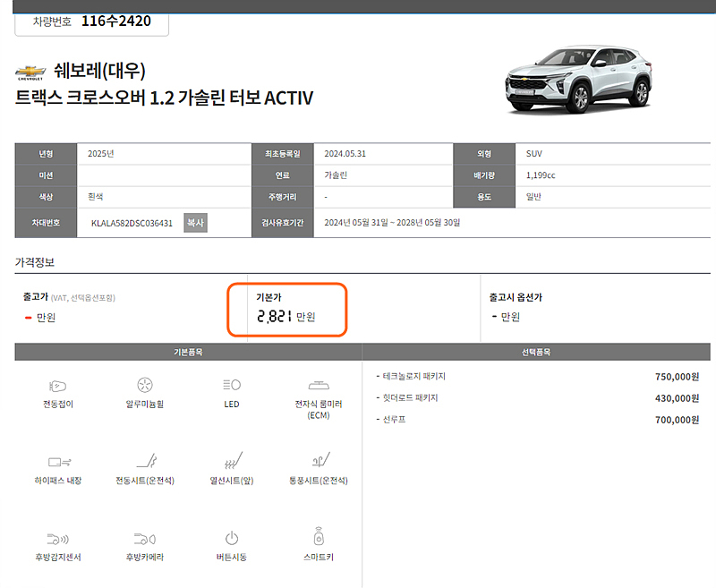This screenshot has width=716, height=588.
Task: Select the 전동시트(운전석) seat icon
Action: coord(147,461)
